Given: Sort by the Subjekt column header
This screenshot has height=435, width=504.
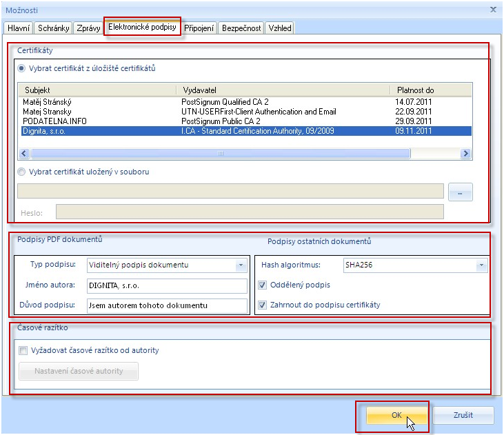Looking at the screenshot, I should [98, 90].
